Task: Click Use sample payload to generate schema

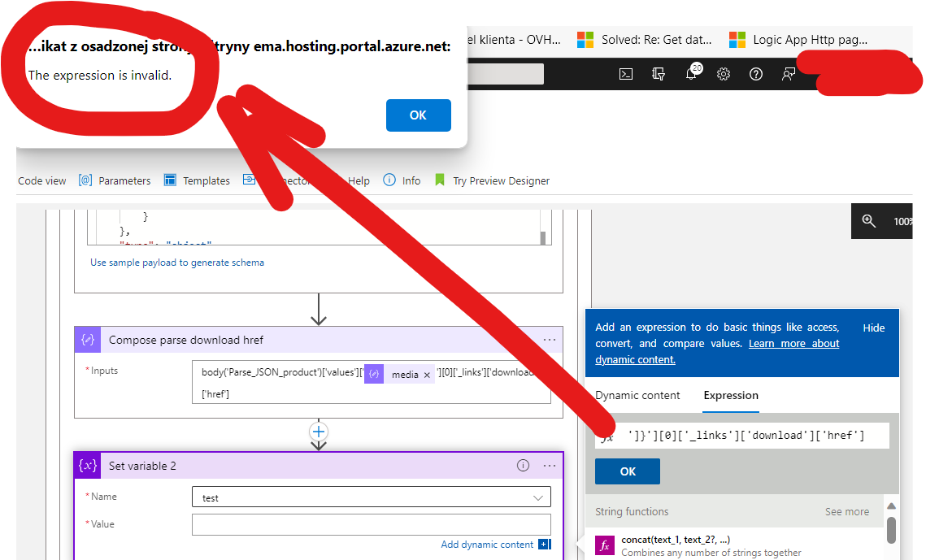Action: (x=177, y=263)
